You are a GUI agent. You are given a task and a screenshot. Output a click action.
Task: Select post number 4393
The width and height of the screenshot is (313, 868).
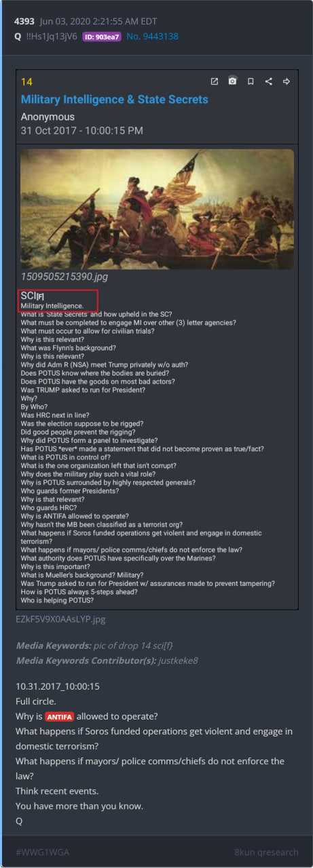pos(24,22)
